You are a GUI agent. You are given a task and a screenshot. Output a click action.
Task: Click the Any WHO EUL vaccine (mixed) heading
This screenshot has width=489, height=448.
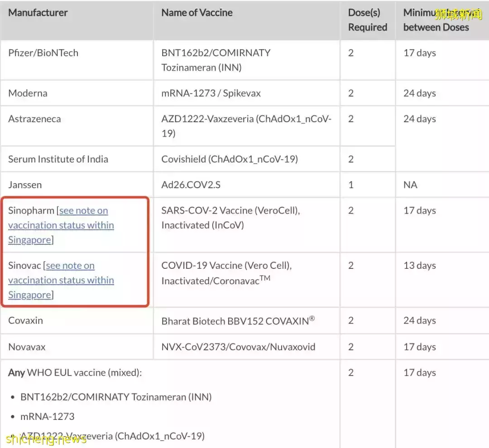75,373
